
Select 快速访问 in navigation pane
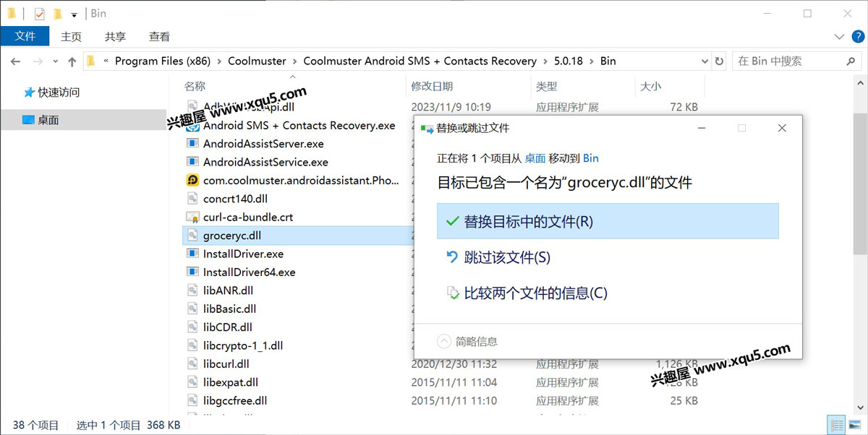tap(59, 92)
